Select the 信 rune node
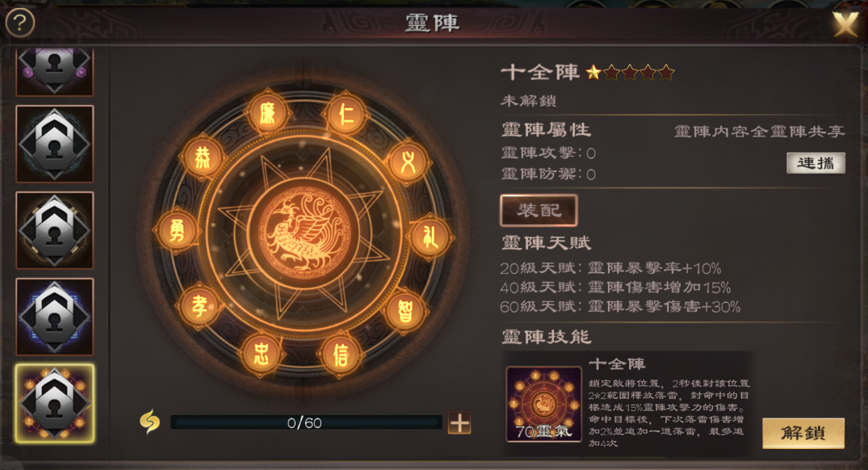 point(341,355)
